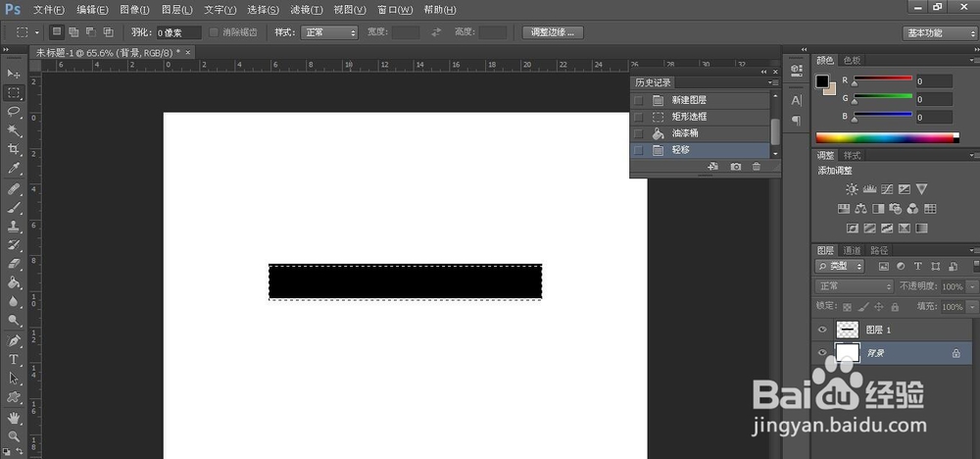Toggle visibility of 背景 layer

click(822, 353)
